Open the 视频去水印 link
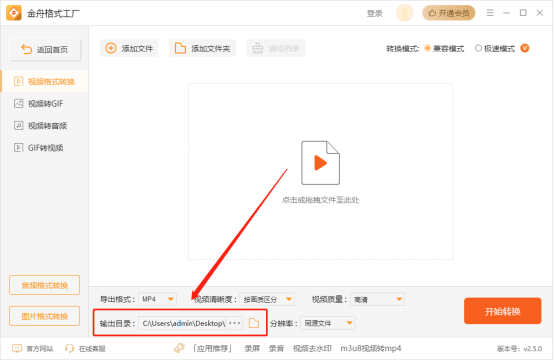Viewport: 554px width, 360px height. tap(312, 348)
